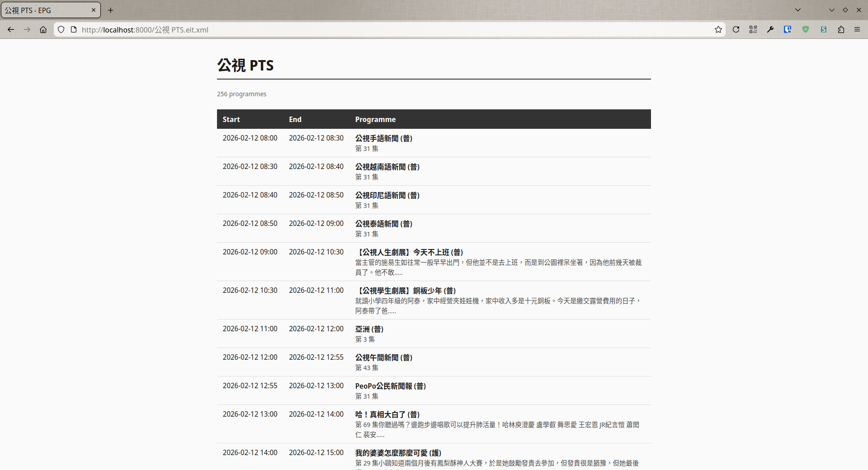Open the Bitwarden password manager extension
The height and width of the screenshot is (470, 868).
coord(788,29)
